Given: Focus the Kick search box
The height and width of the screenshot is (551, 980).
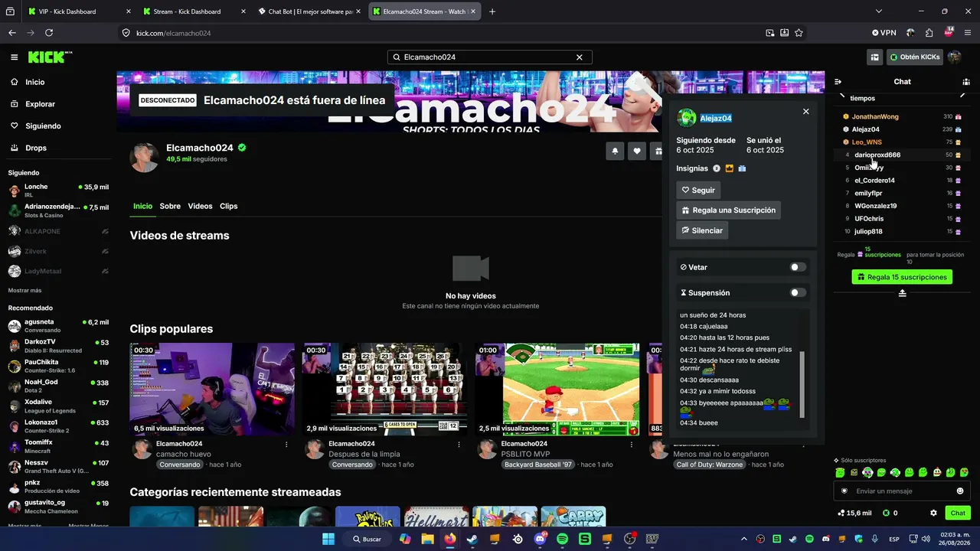Looking at the screenshot, I should click(490, 57).
